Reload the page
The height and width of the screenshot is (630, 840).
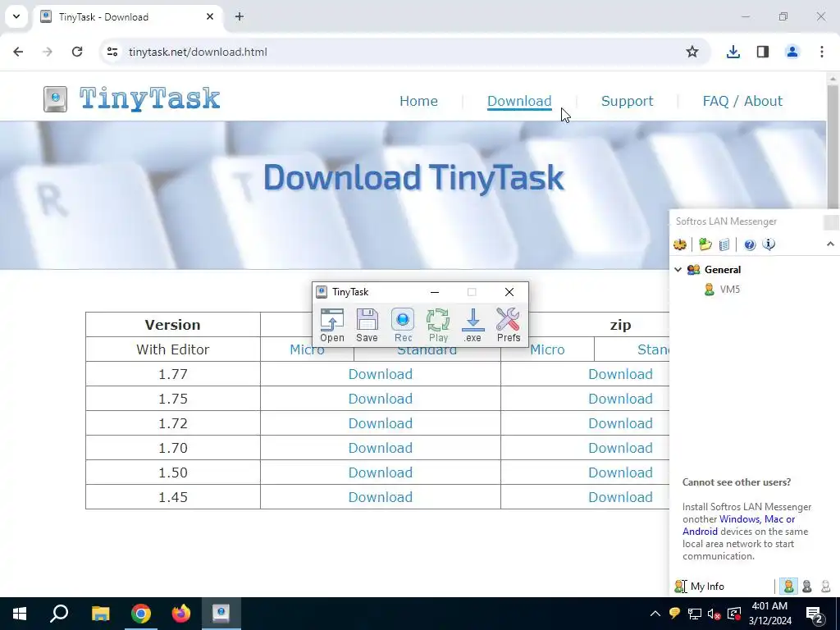(77, 52)
